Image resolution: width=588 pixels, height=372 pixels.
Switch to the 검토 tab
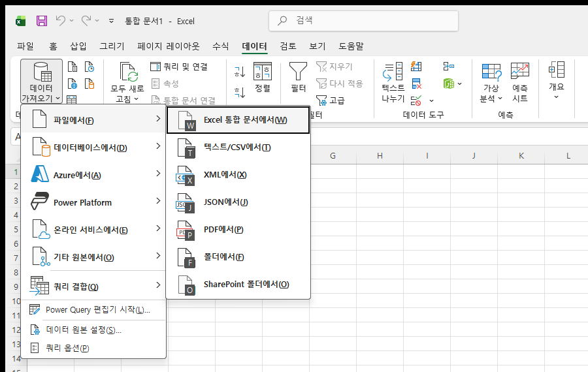tap(288, 46)
